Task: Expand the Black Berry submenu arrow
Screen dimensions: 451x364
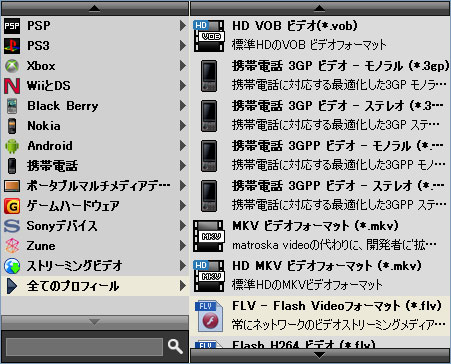Action: click(182, 106)
